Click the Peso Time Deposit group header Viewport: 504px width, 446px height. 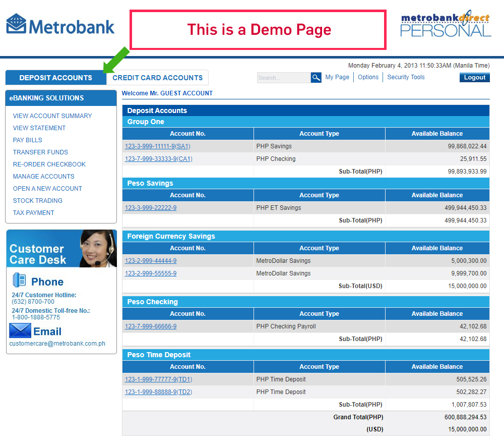306,355
